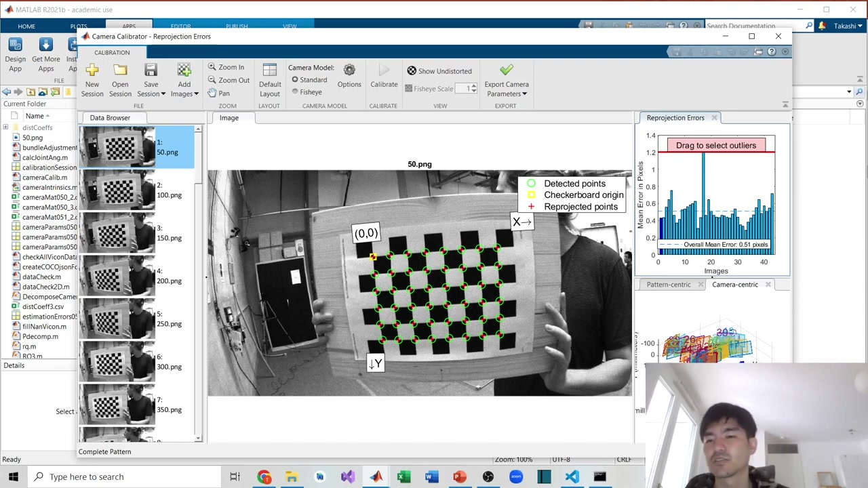Close Camera-centric panel tab

pyautogui.click(x=768, y=285)
